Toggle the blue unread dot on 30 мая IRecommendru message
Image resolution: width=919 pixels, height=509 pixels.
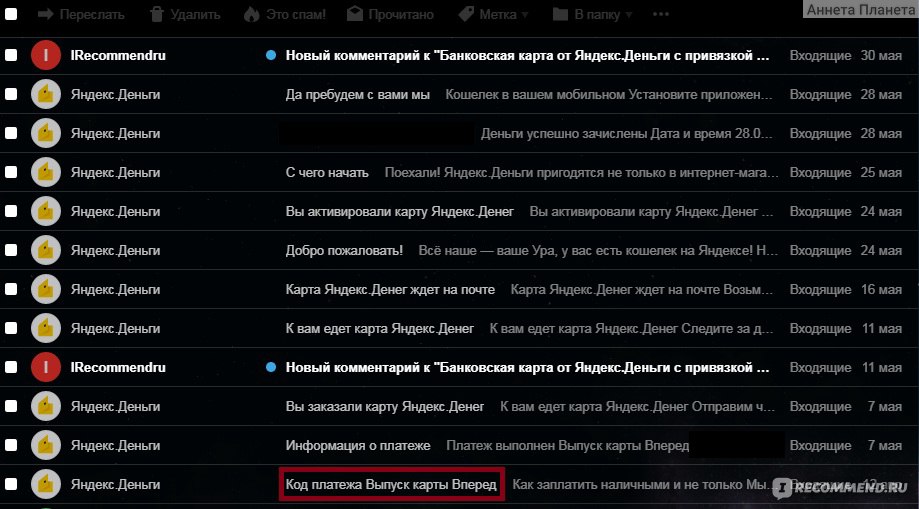coord(270,56)
